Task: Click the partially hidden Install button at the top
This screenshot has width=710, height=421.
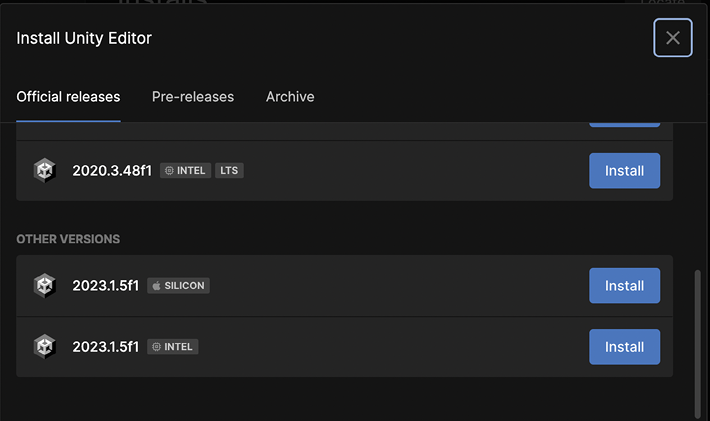Action: [x=624, y=124]
